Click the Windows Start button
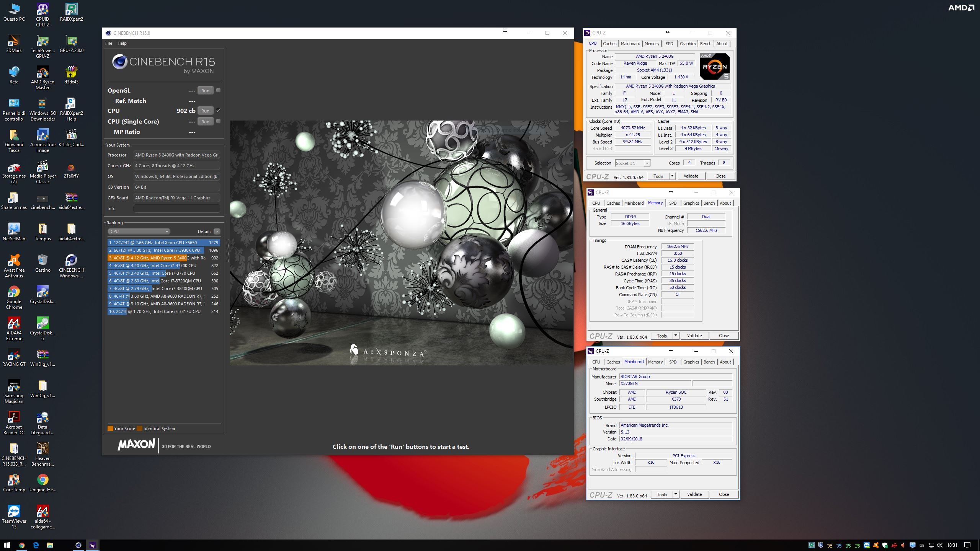The height and width of the screenshot is (551, 980). coord(7,545)
